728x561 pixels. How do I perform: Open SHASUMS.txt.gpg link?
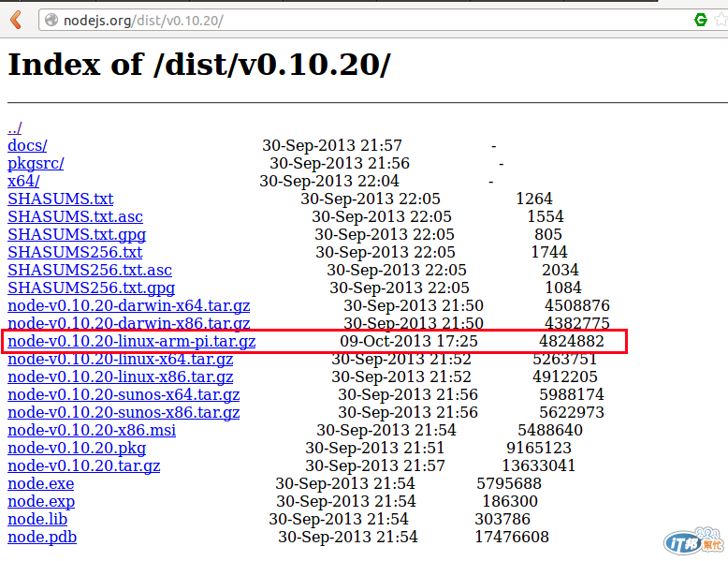coord(77,234)
